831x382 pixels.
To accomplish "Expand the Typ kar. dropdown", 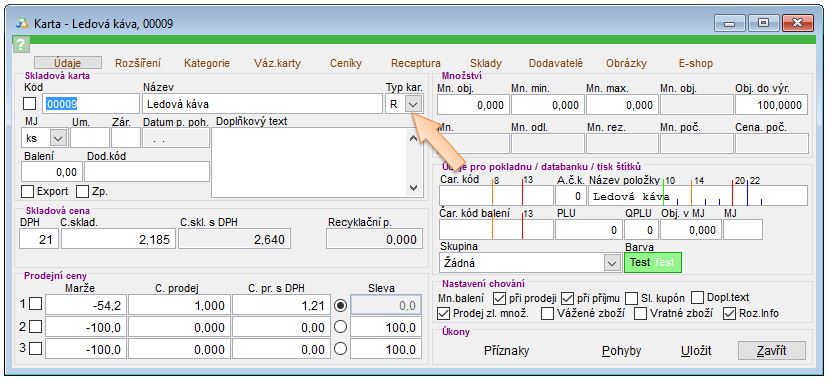I will coord(414,104).
